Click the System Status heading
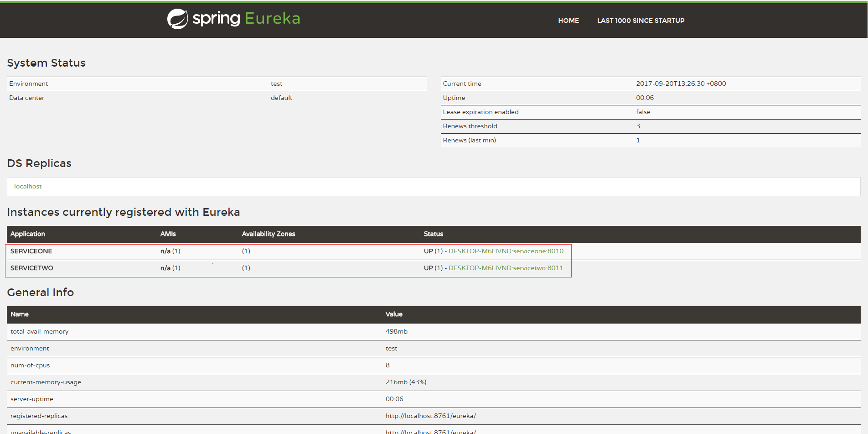Screen dimensions: 868x434 (x=46, y=63)
